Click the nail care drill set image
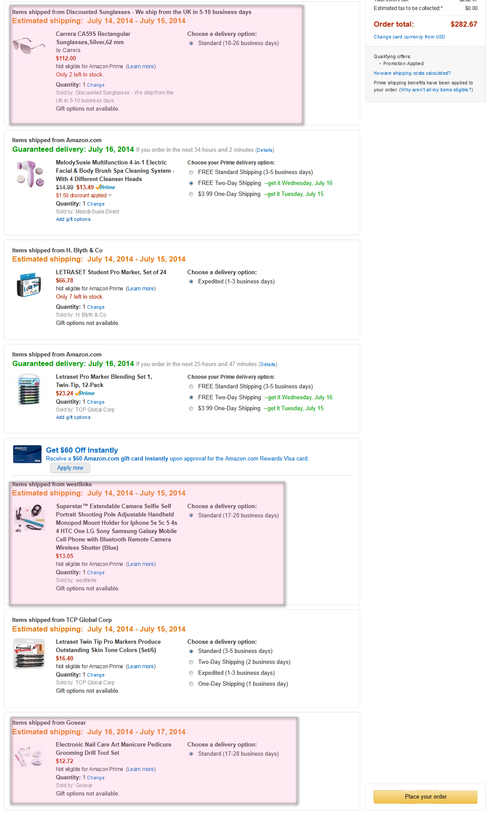 29,756
